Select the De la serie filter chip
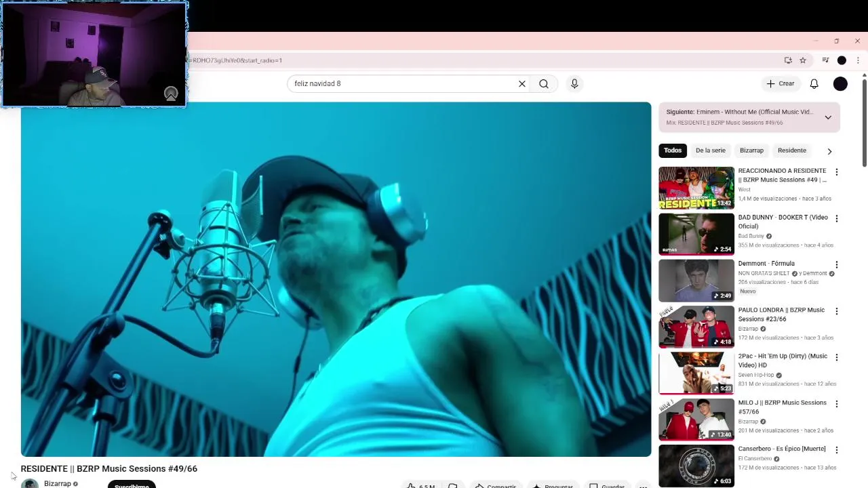Screen dimensions: 868x488 (x=711, y=150)
